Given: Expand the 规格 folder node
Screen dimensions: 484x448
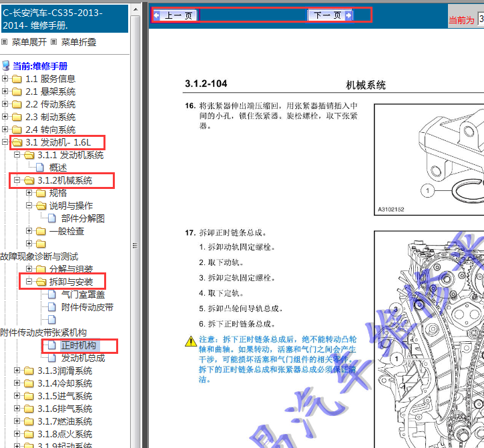Looking at the screenshot, I should (29, 193).
